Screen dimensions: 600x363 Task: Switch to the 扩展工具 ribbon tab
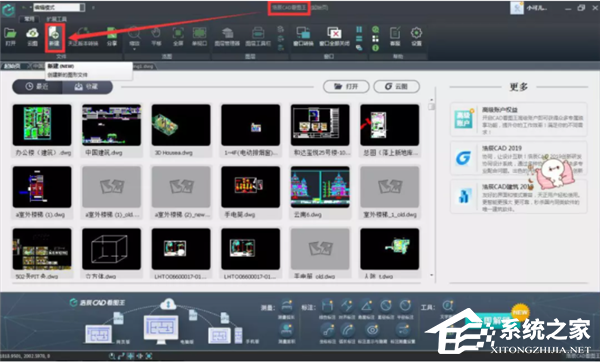tap(57, 19)
